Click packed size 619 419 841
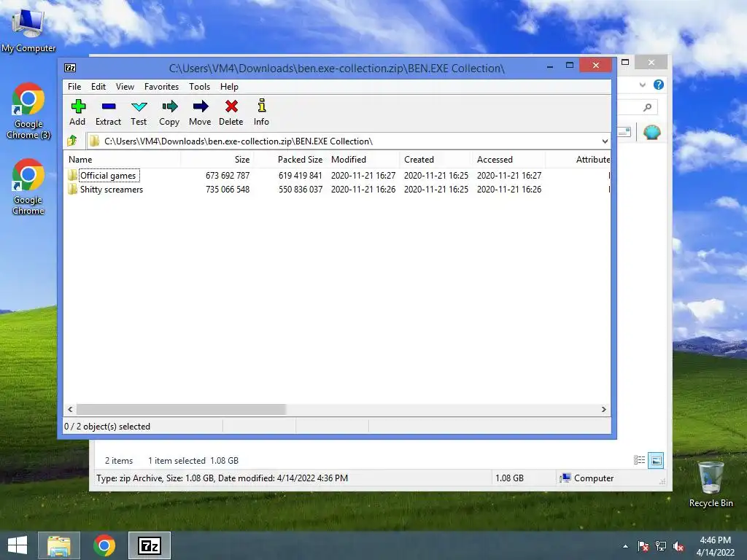The width and height of the screenshot is (747, 560). tap(300, 175)
